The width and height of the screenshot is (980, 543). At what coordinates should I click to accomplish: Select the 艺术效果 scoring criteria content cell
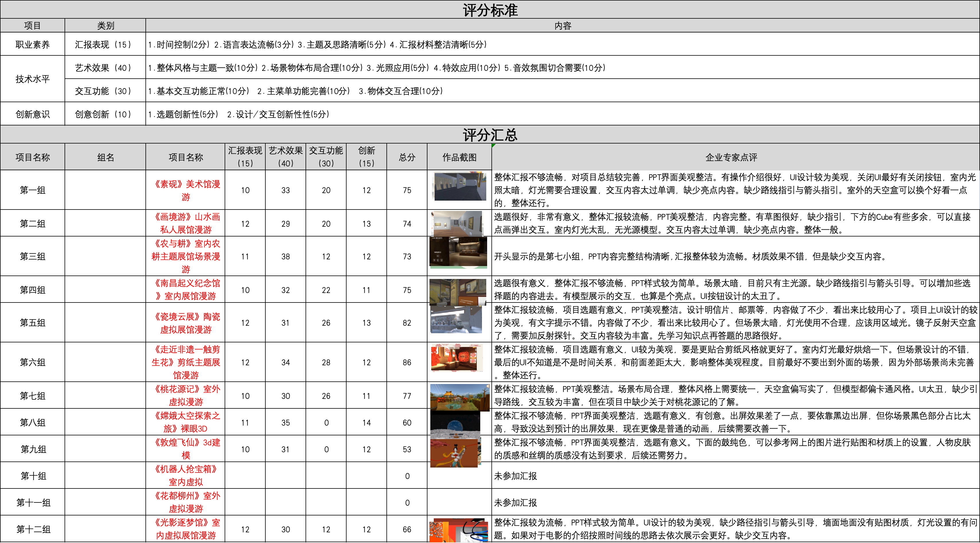(x=562, y=67)
